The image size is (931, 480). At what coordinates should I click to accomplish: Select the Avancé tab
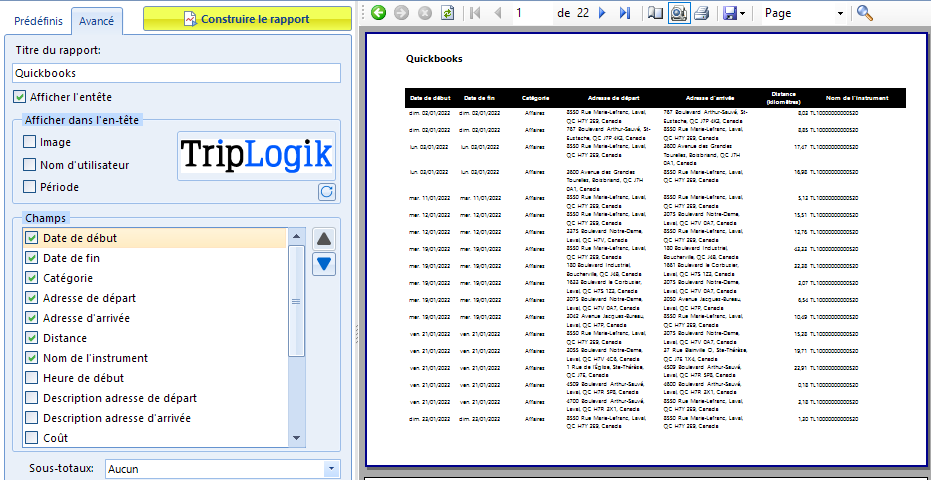[97, 21]
